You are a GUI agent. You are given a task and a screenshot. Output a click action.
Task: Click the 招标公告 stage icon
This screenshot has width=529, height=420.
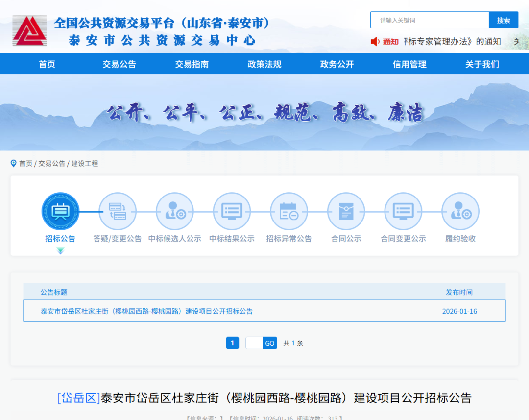(60, 211)
